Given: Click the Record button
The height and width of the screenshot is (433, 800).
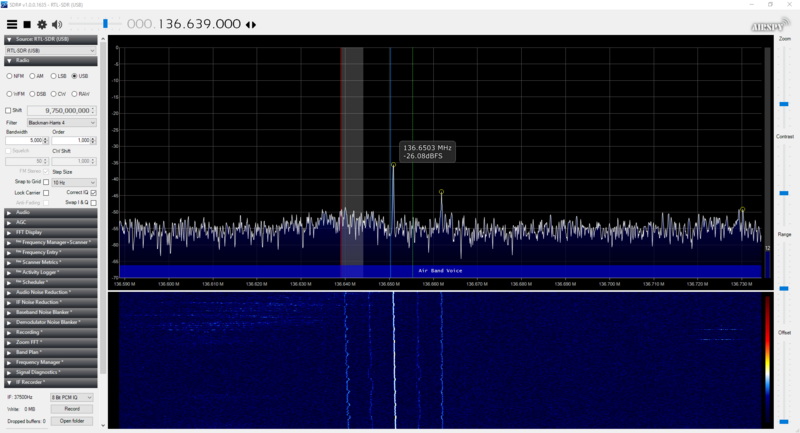Looking at the screenshot, I should click(x=71, y=409).
